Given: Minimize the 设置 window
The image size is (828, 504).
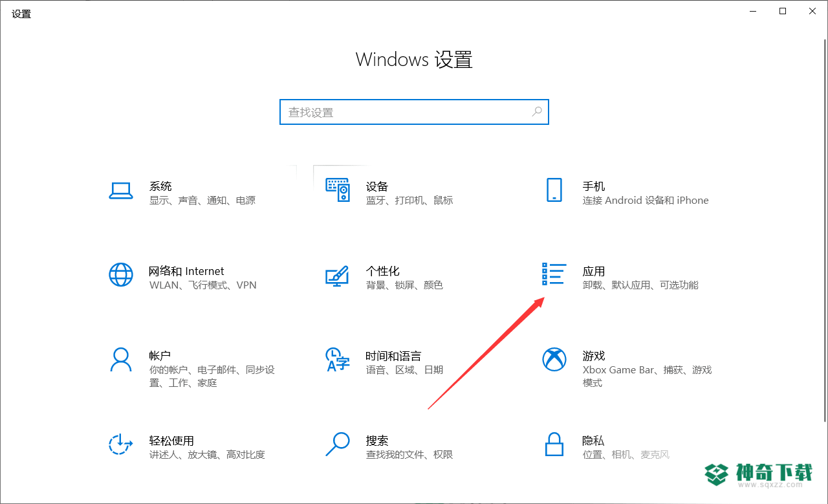Looking at the screenshot, I should pos(753,11).
